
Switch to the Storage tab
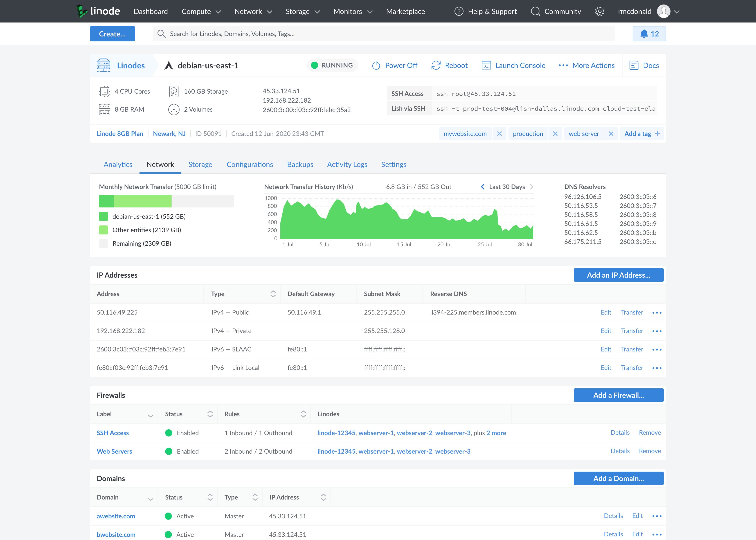200,164
